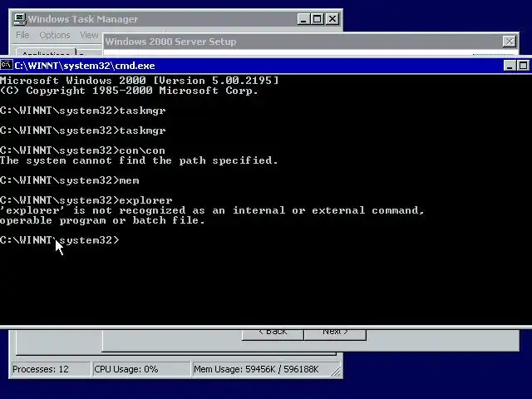Click the Task Manager resize grip corner
The image size is (532, 399).
[x=337, y=372]
